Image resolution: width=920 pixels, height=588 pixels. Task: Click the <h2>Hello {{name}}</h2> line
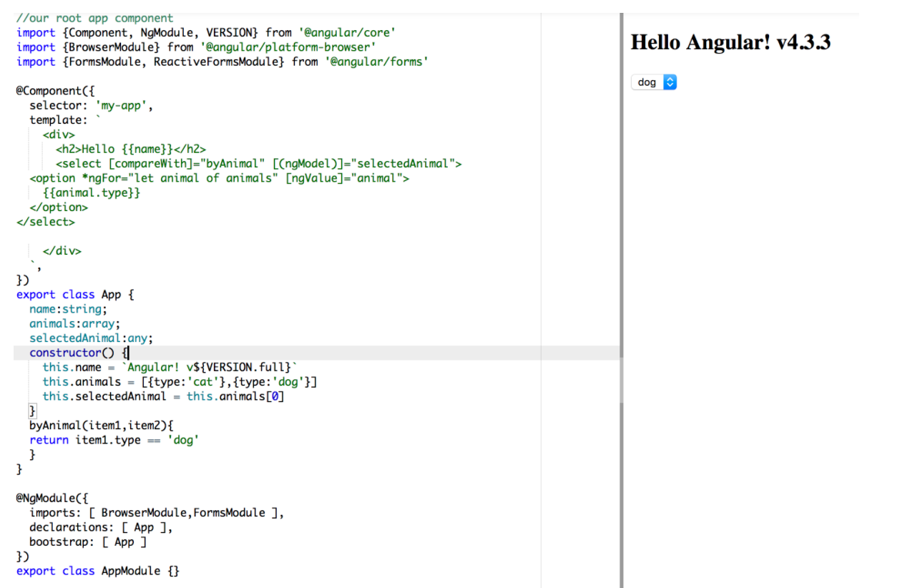[x=131, y=149]
